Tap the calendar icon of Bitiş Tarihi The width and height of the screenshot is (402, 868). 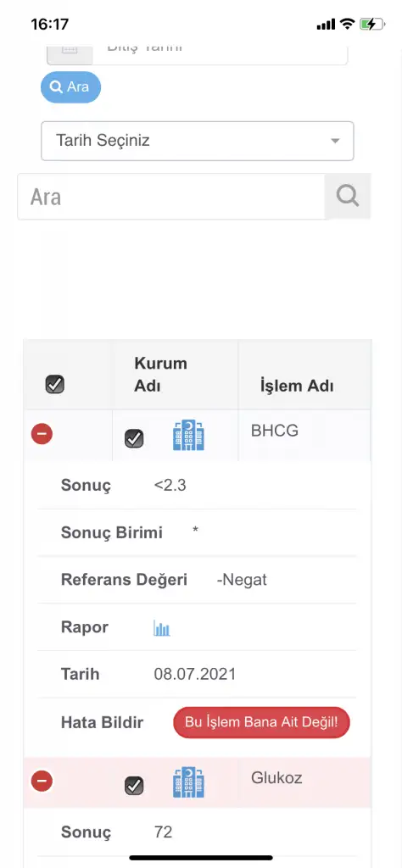(x=70, y=48)
